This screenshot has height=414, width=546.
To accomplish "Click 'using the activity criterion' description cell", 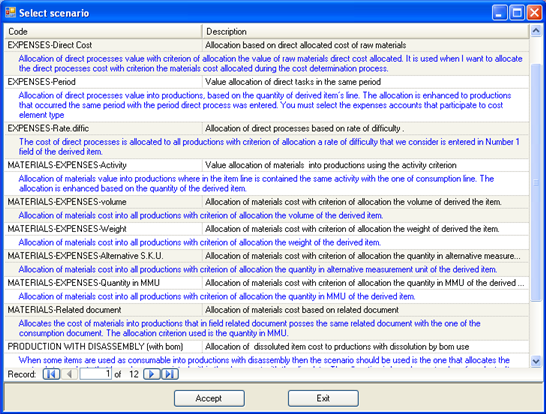I will pyautogui.click(x=366, y=165).
